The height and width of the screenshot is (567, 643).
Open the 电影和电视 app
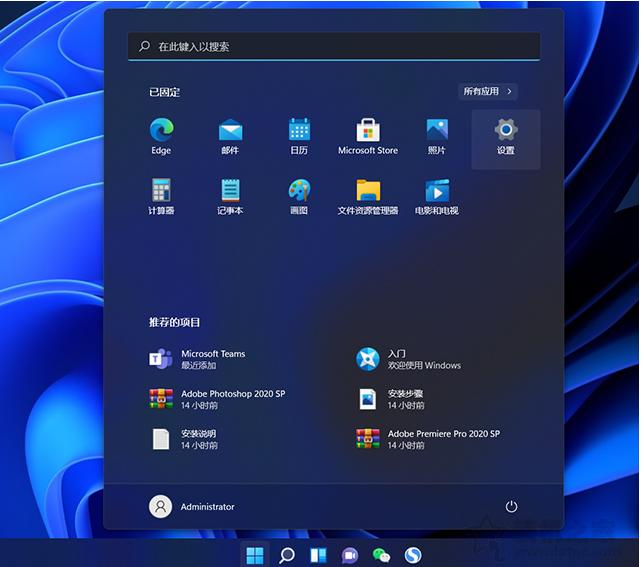(437, 197)
